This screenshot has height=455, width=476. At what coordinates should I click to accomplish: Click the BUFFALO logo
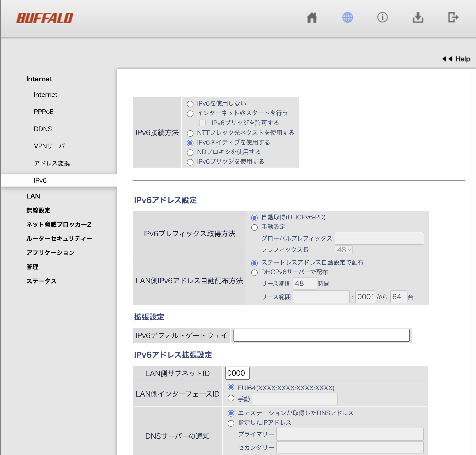click(45, 18)
